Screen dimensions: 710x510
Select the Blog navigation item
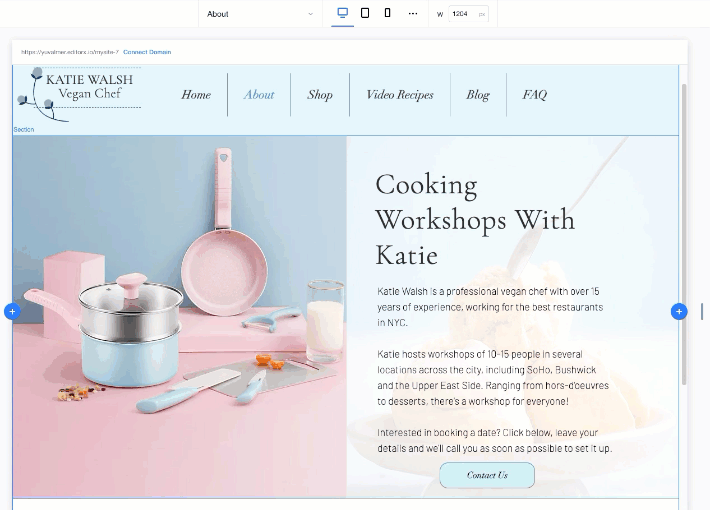pos(478,95)
